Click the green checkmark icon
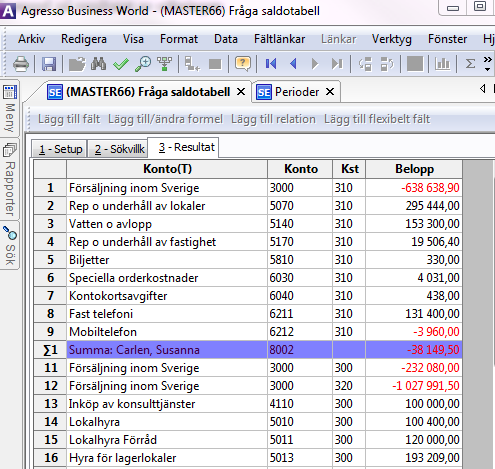This screenshot has width=495, height=469. (x=121, y=64)
